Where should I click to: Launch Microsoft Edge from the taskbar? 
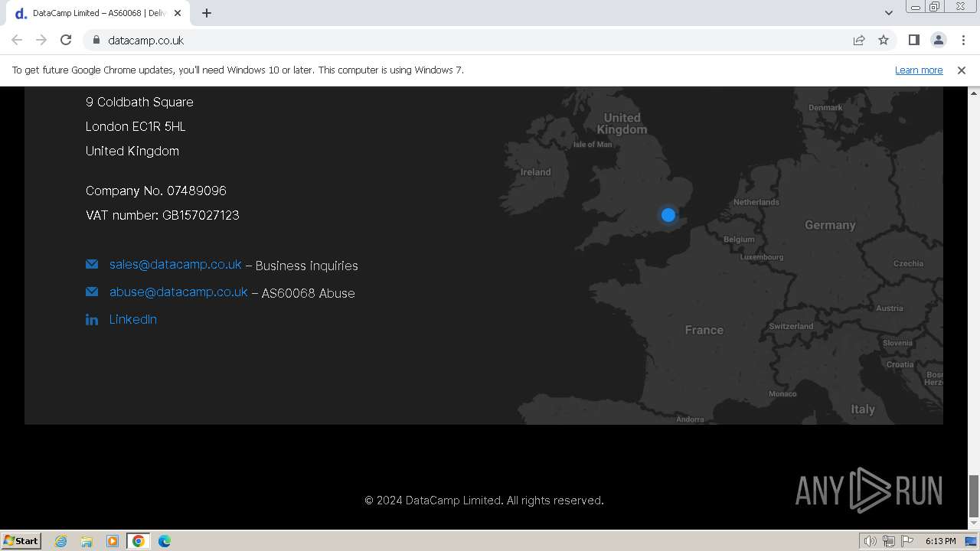pyautogui.click(x=165, y=541)
